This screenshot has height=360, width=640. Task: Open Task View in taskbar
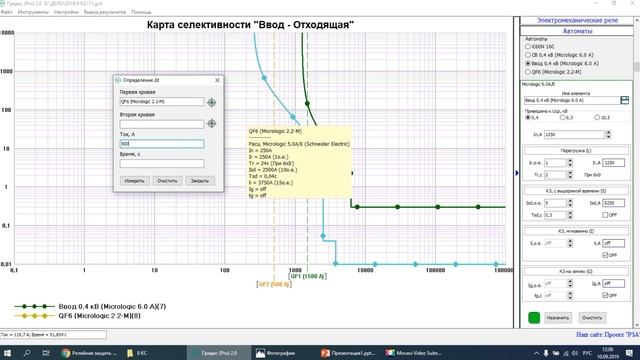click(46, 353)
